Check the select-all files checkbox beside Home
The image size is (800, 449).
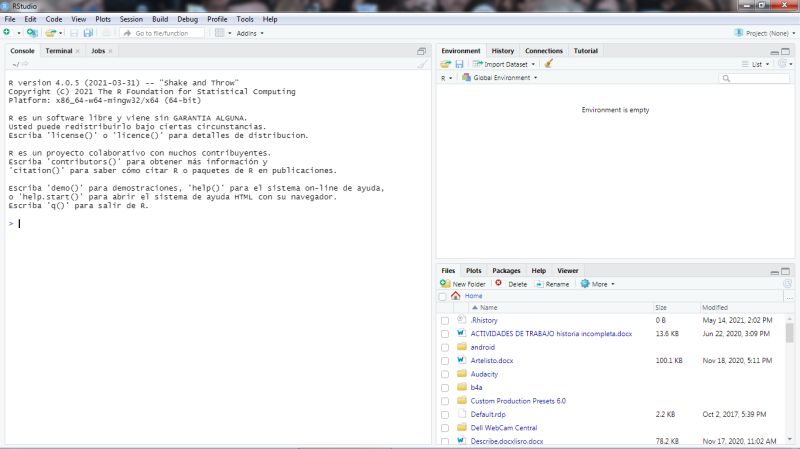pyautogui.click(x=442, y=296)
